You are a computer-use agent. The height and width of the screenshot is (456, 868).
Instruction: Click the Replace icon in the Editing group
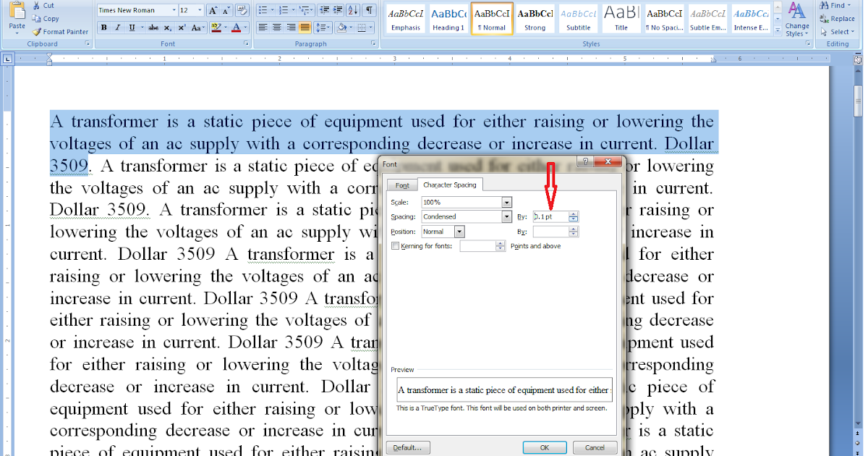[x=837, y=19]
